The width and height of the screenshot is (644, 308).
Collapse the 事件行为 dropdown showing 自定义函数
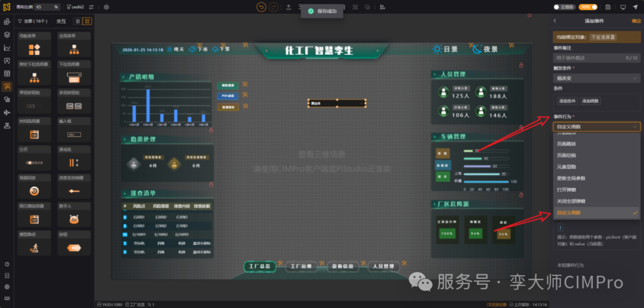[x=596, y=127]
